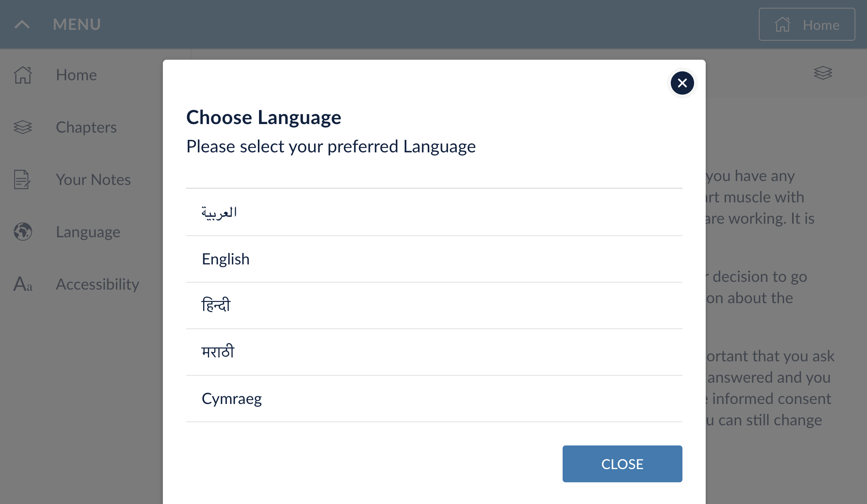Click the Home button at top right
Image resolution: width=867 pixels, height=504 pixels.
click(807, 24)
